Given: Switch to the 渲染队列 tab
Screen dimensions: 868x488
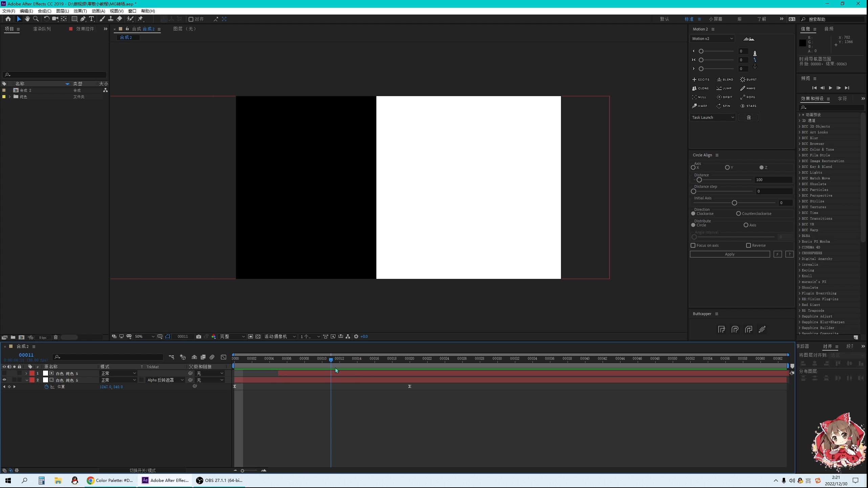Looking at the screenshot, I should 42,29.
